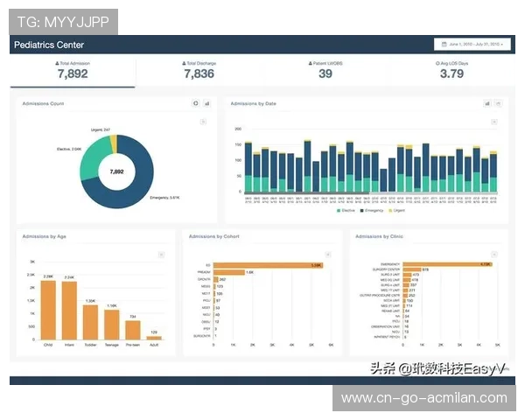525x420 pixels.
Task: Click small options icon in Admissions by Age card
Action: (x=161, y=255)
